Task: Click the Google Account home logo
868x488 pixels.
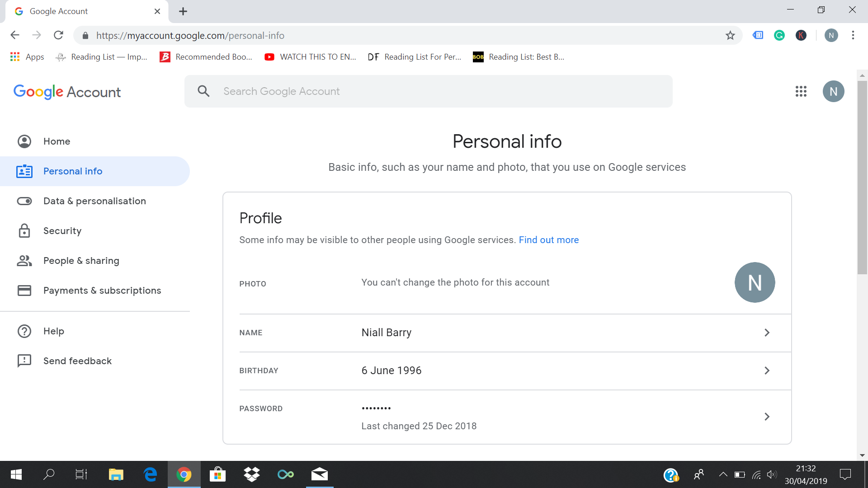Action: click(67, 92)
